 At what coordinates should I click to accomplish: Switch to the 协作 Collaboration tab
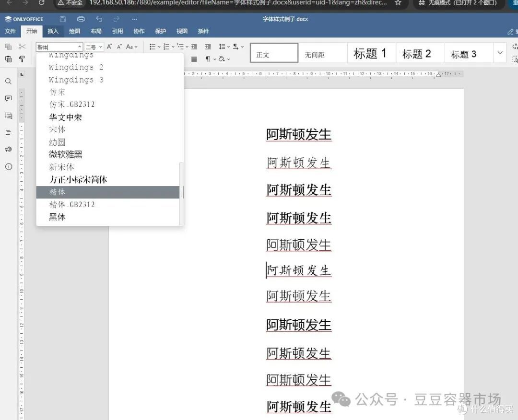pos(139,31)
